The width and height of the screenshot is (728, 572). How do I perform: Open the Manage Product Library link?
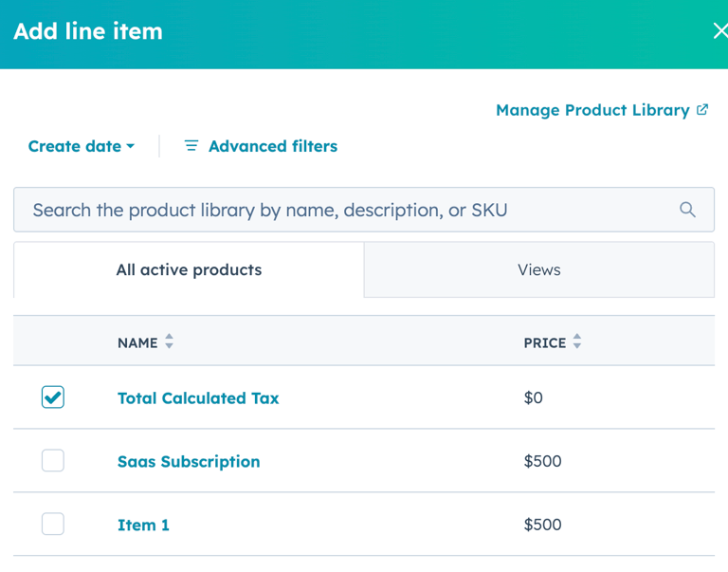point(592,110)
